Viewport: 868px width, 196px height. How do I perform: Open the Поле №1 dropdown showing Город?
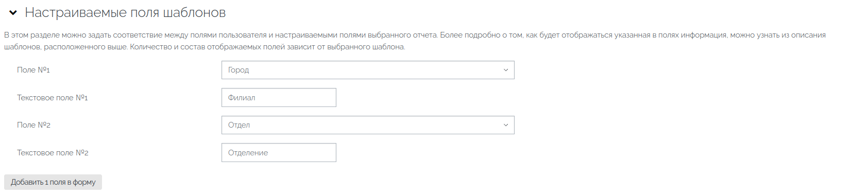click(x=368, y=70)
